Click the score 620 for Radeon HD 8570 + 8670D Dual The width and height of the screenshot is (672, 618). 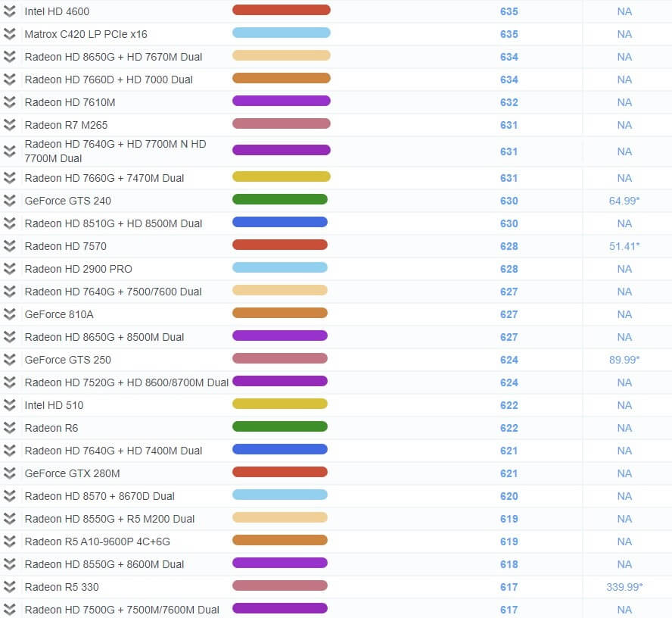point(509,497)
